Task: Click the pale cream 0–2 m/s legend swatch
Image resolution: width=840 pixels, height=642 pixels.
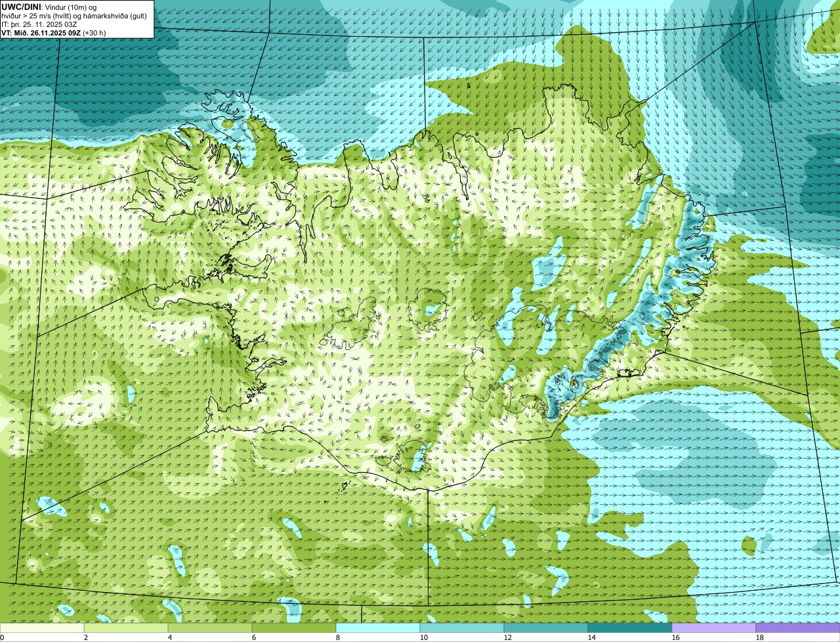Action: pos(42,628)
